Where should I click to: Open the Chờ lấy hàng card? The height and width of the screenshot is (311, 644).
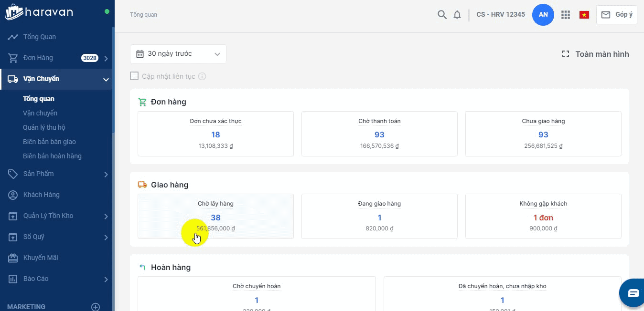(215, 216)
